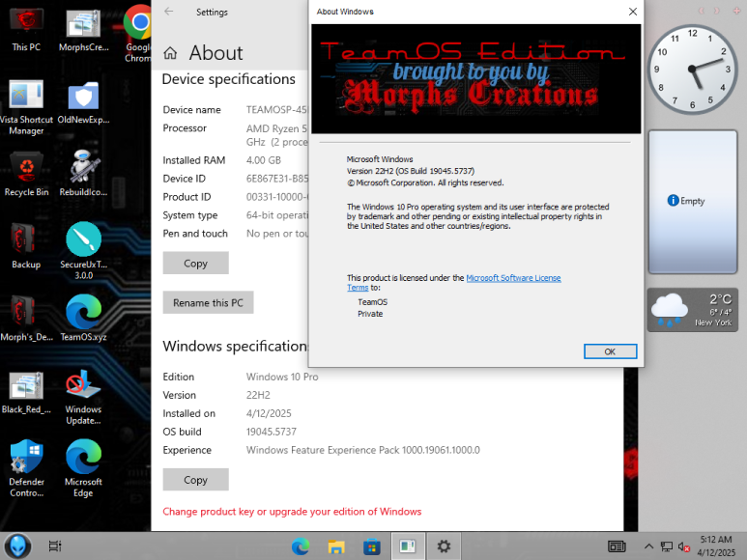Screen dimensions: 747x560
Task: Go to Settings Home icon
Action: 170,53
